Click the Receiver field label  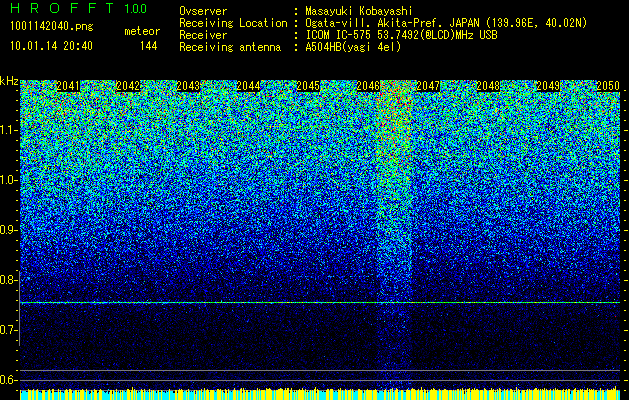coord(203,35)
